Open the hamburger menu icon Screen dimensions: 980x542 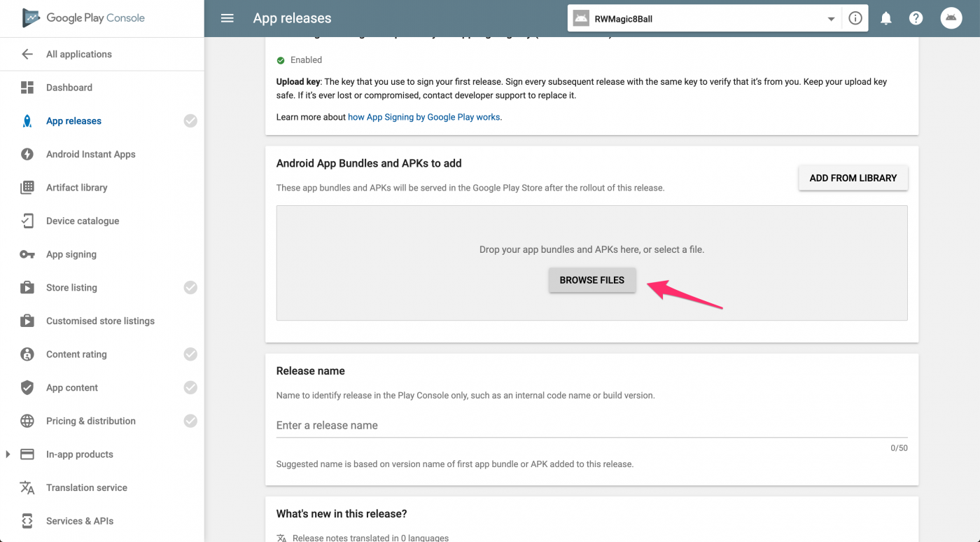click(x=227, y=18)
